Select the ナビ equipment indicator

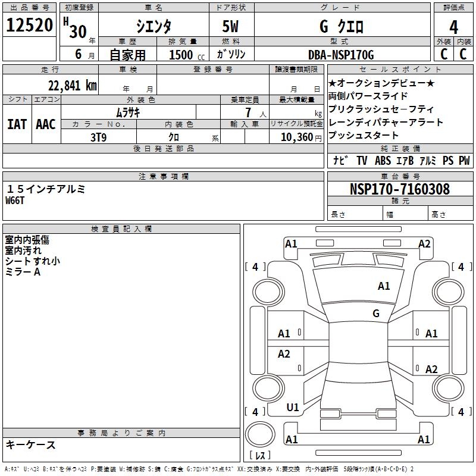tap(340, 161)
